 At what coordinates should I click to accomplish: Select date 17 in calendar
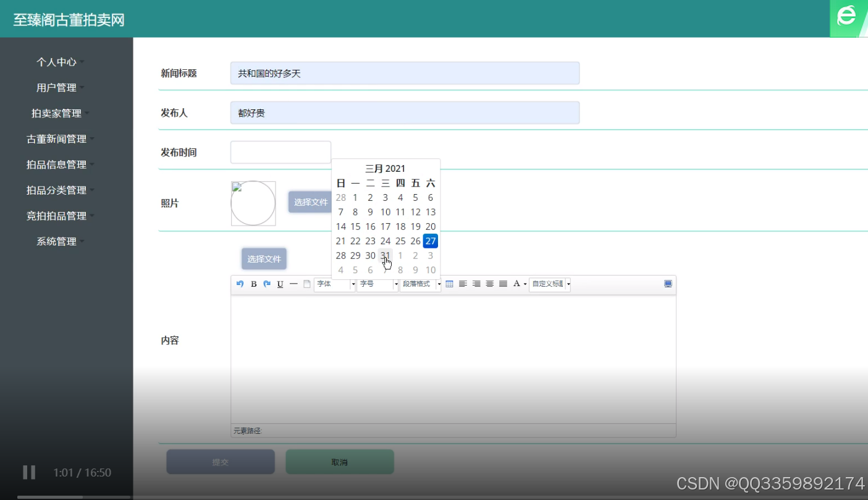[386, 227]
